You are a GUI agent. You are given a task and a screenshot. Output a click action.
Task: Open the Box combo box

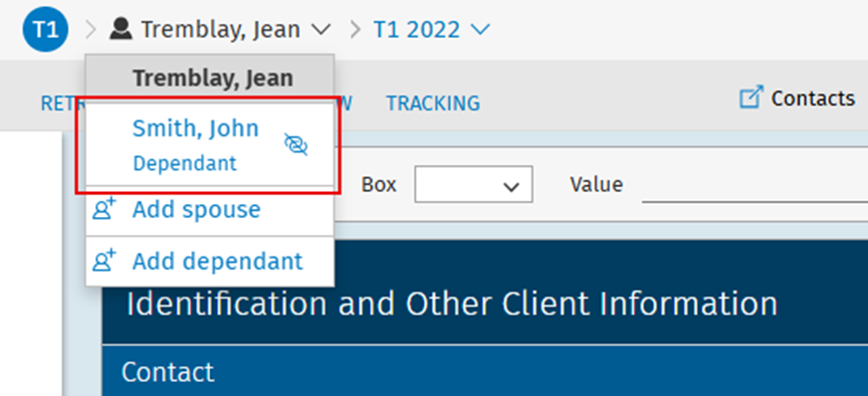tap(473, 184)
